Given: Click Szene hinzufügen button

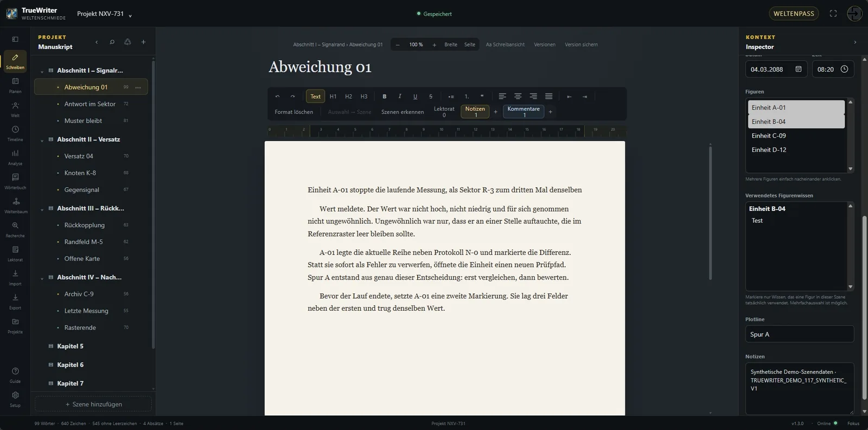Looking at the screenshot, I should pos(93,404).
